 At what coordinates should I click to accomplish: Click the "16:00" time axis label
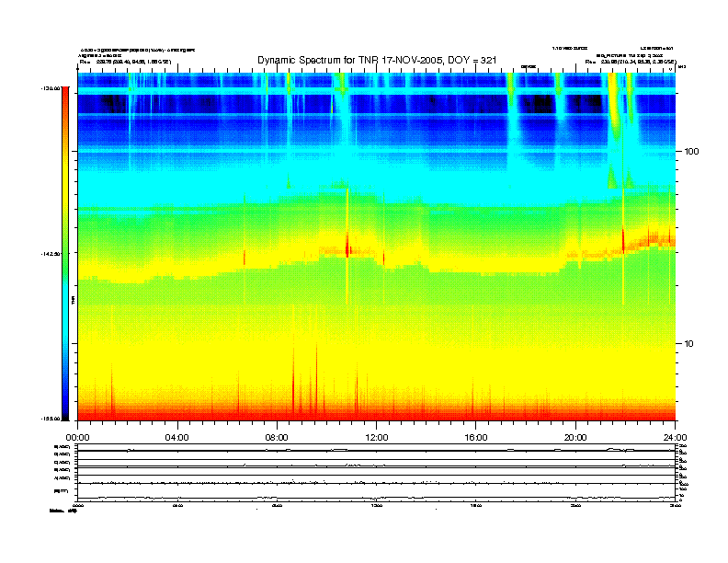click(476, 438)
